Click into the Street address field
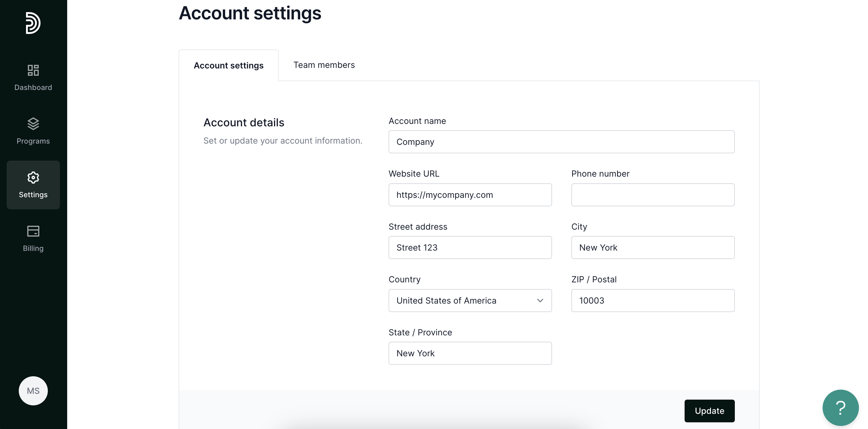The height and width of the screenshot is (429, 868). (470, 248)
